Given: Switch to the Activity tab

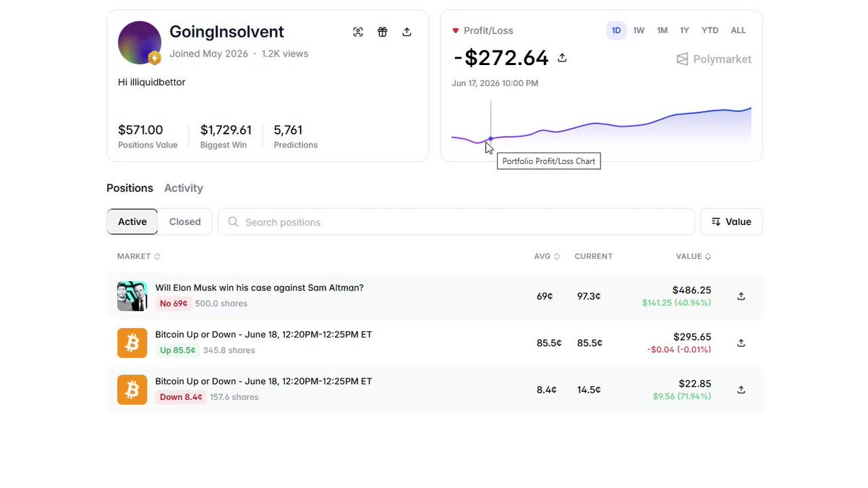Looking at the screenshot, I should point(184,188).
